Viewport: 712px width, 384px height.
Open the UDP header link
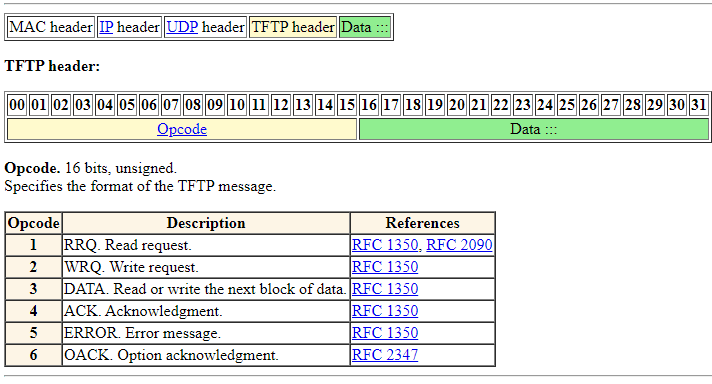pyautogui.click(x=182, y=27)
